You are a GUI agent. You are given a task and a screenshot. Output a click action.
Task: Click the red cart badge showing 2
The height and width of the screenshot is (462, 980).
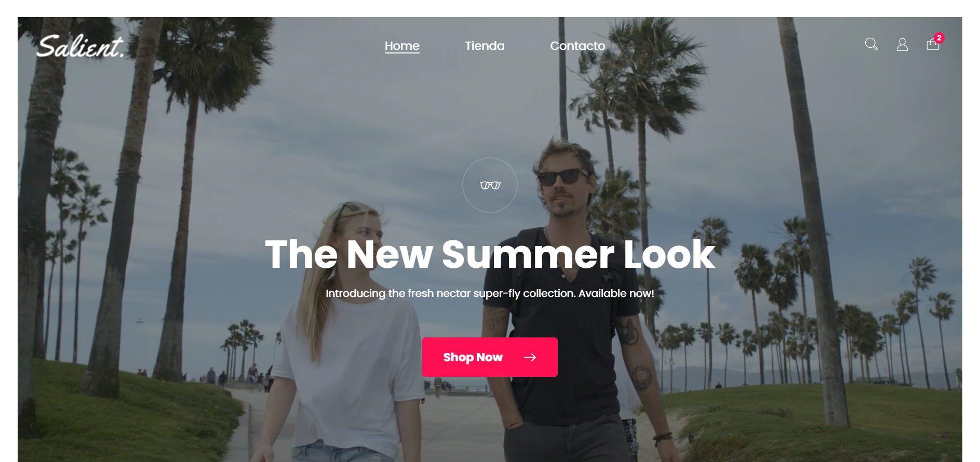(939, 38)
